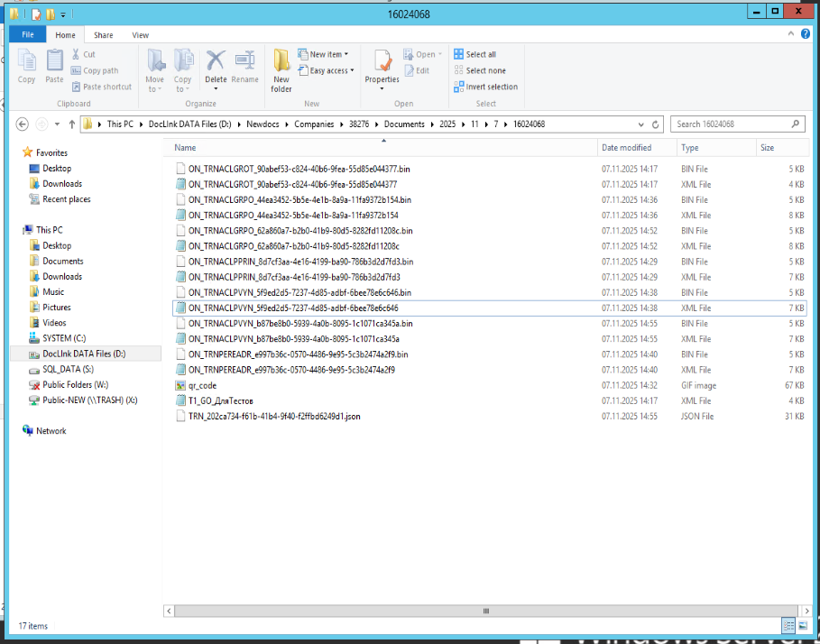This screenshot has height=644, width=820.
Task: Switch to large icons view in status bar
Action: [x=803, y=625]
